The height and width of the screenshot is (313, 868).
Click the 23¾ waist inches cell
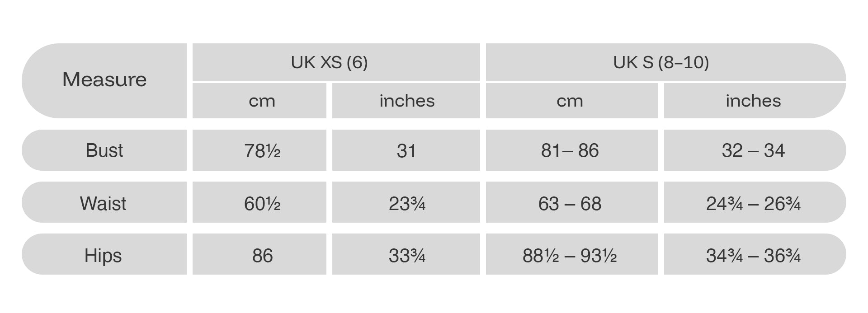pos(407,203)
